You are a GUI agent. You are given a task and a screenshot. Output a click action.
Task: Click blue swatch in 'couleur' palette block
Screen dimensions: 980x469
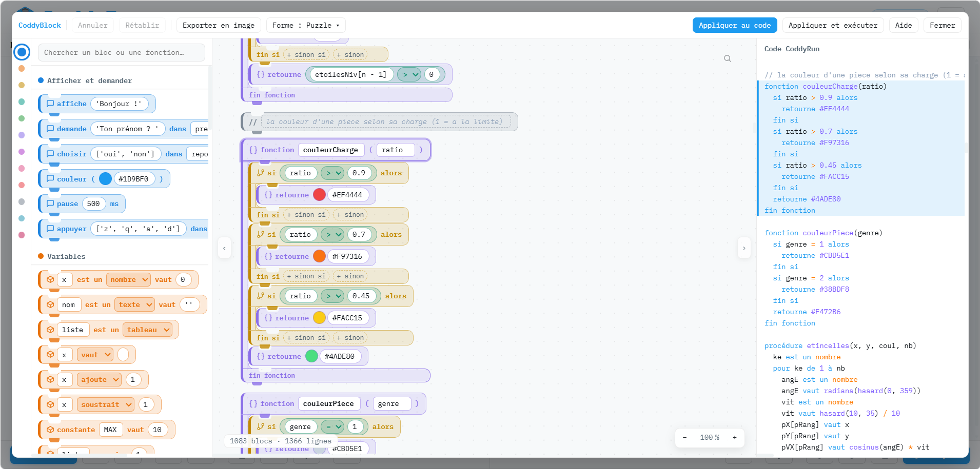[105, 179]
